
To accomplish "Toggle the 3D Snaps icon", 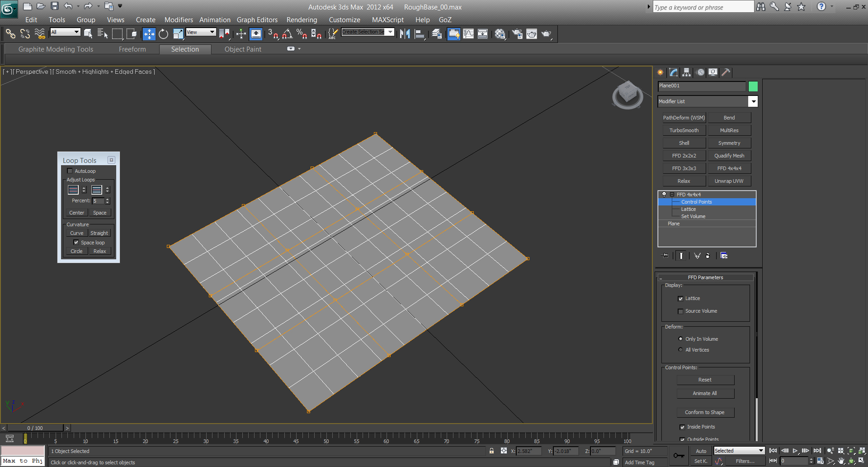I will pyautogui.click(x=273, y=33).
